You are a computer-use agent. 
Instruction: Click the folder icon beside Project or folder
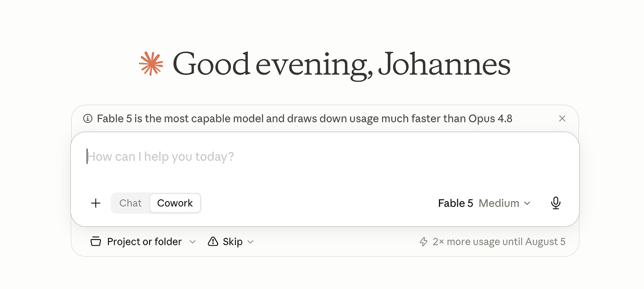[x=96, y=242]
